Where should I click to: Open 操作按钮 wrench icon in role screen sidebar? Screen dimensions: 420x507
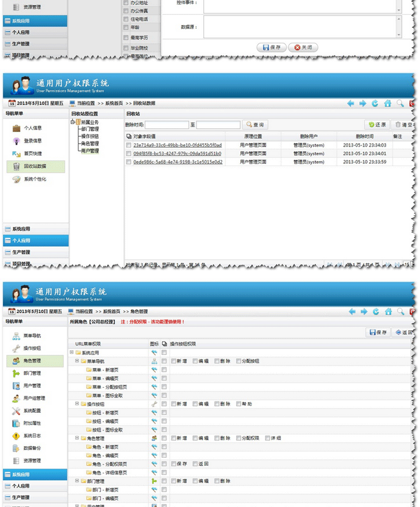click(x=16, y=348)
